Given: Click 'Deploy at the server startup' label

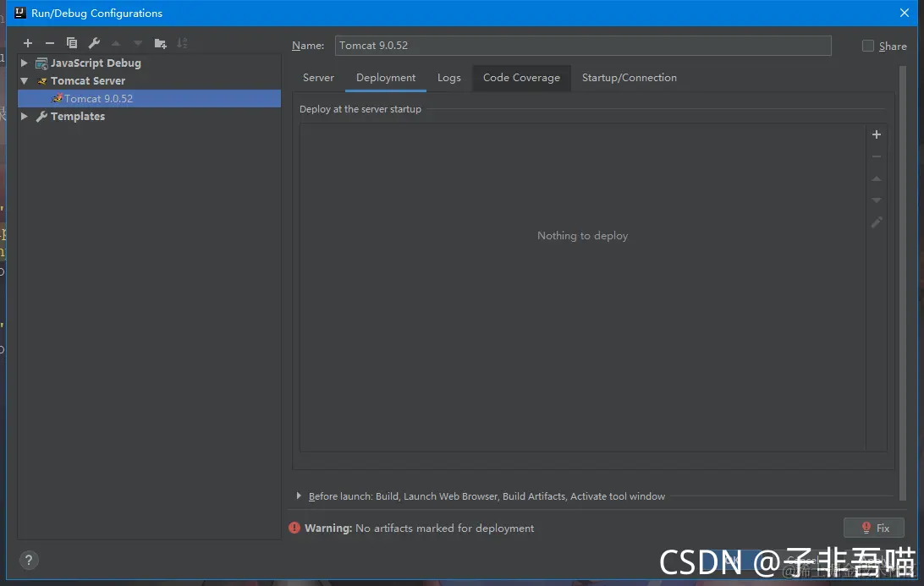Looking at the screenshot, I should pyautogui.click(x=360, y=109).
